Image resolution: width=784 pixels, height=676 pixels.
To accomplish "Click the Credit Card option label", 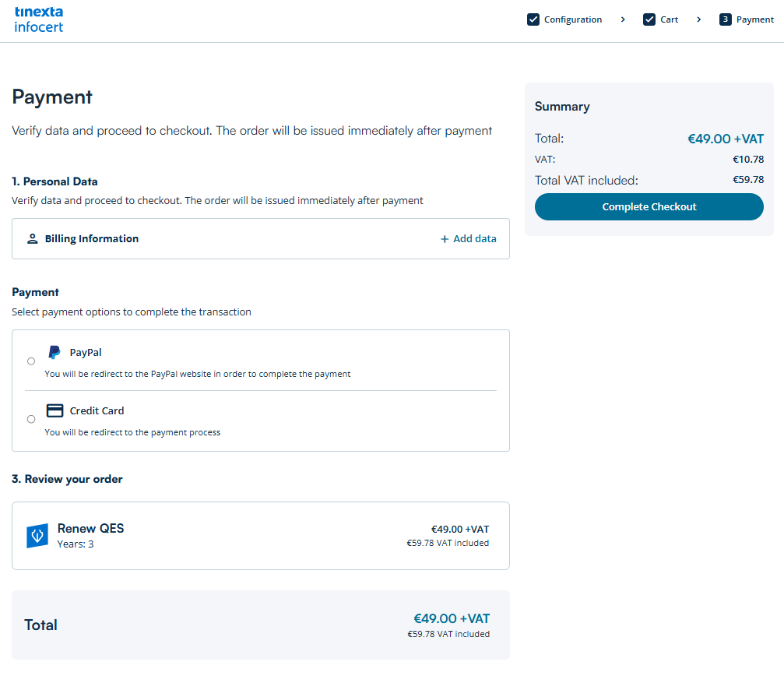I will pos(97,410).
